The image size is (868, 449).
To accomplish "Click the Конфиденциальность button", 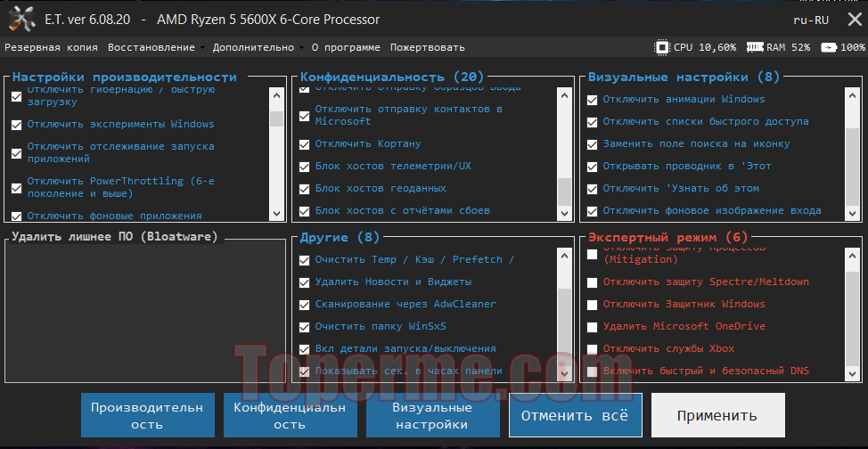I will click(x=290, y=415).
